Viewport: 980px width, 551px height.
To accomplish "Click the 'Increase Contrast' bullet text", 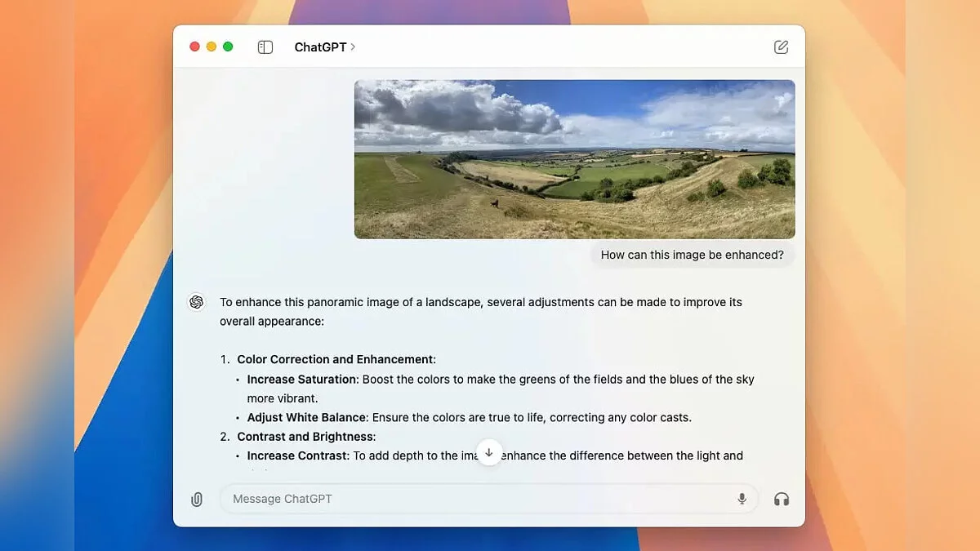I will (x=298, y=455).
